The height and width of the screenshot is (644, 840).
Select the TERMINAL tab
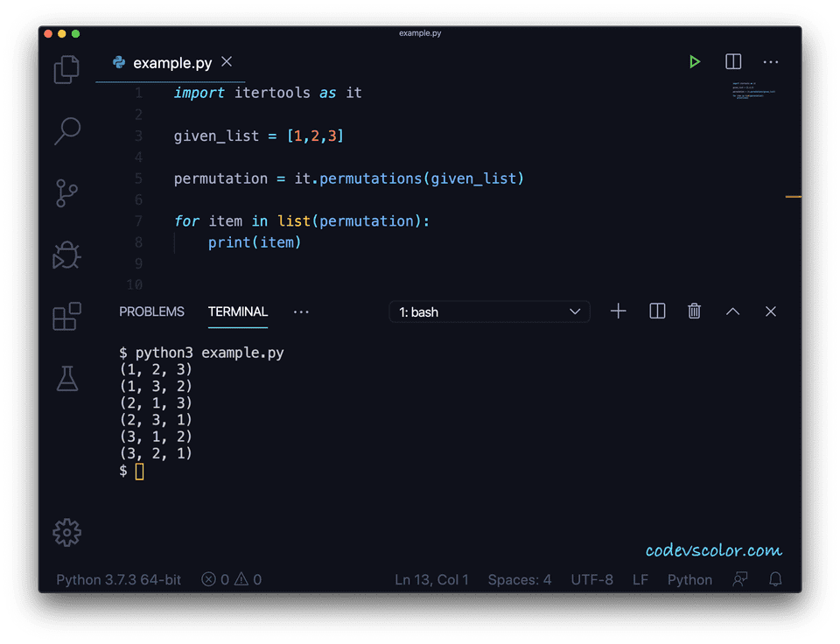pyautogui.click(x=237, y=311)
